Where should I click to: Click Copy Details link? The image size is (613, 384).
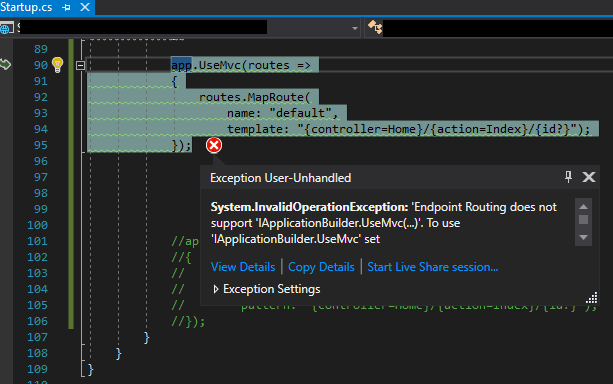[321, 267]
